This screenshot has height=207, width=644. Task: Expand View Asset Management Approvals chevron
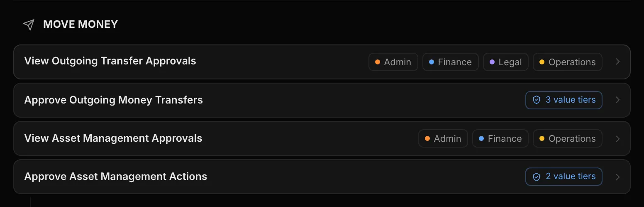618,138
